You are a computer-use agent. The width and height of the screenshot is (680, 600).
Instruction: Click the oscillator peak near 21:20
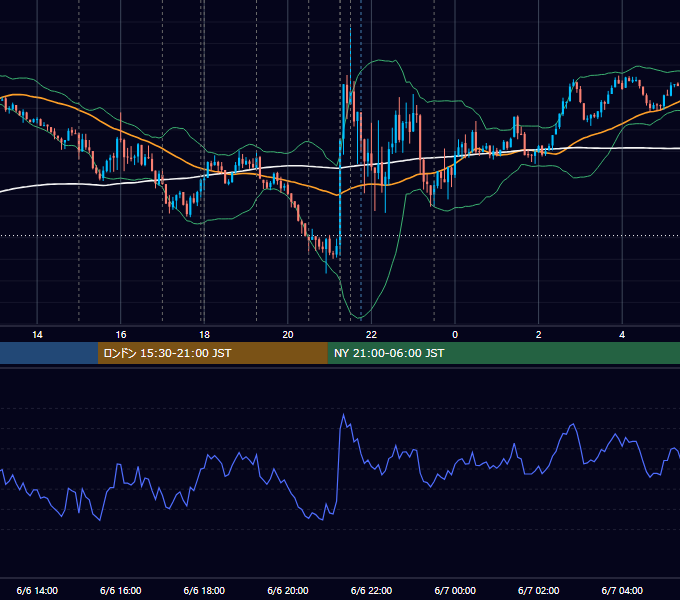click(344, 415)
